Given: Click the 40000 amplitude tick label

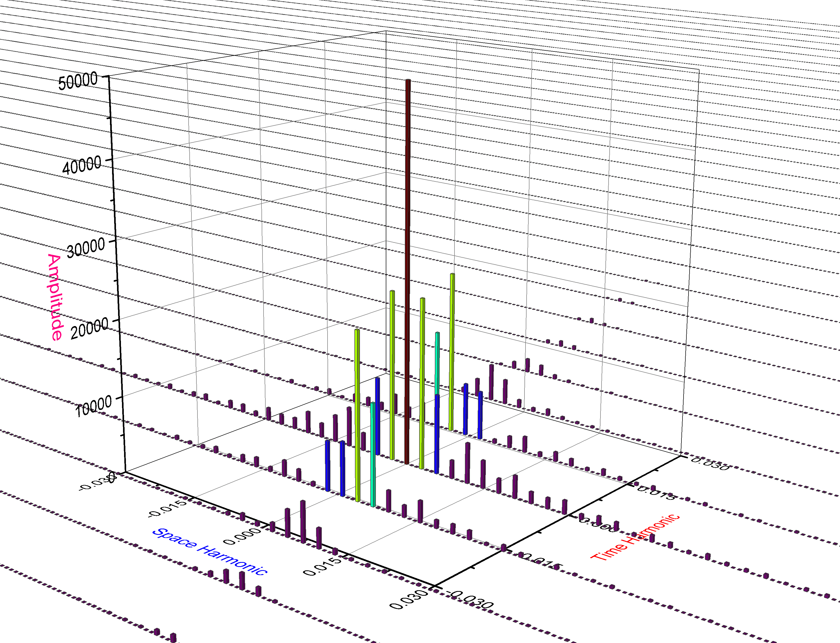Looking at the screenshot, I should pos(81,165).
